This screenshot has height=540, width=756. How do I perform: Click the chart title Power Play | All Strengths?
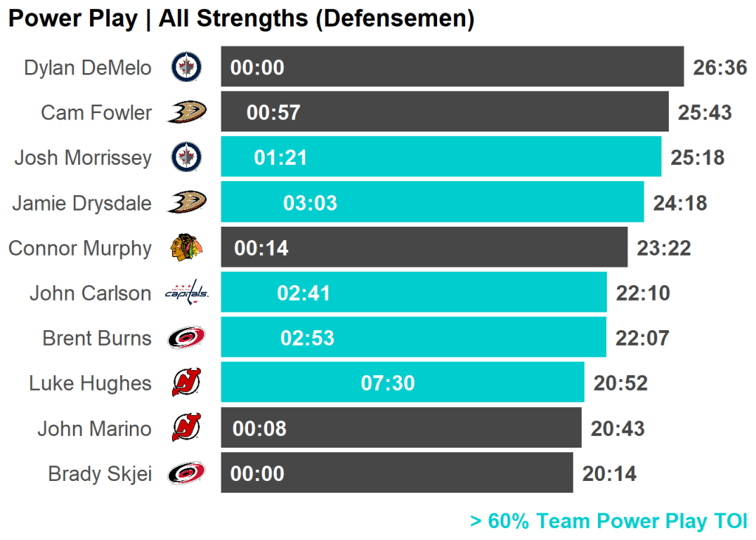241,18
